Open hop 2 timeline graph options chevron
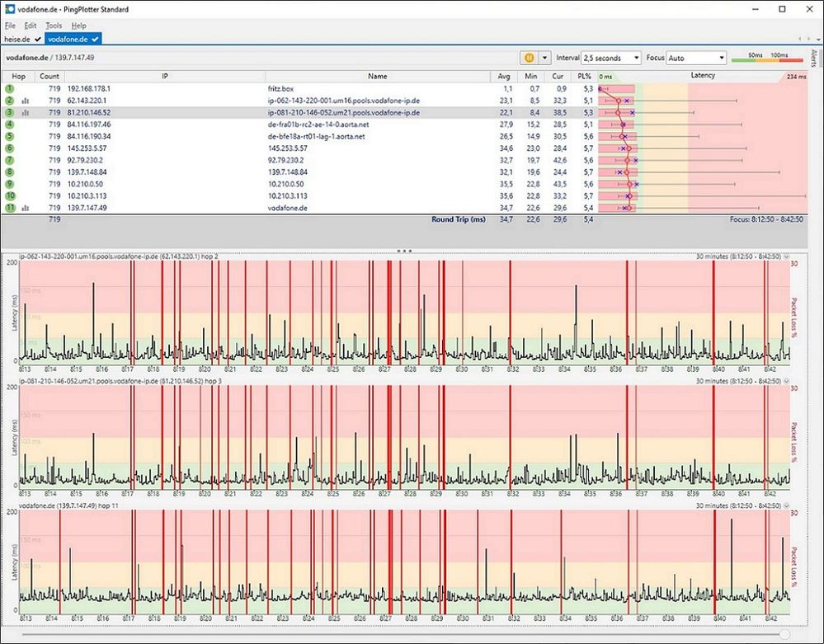The width and height of the screenshot is (824, 644). click(x=787, y=257)
